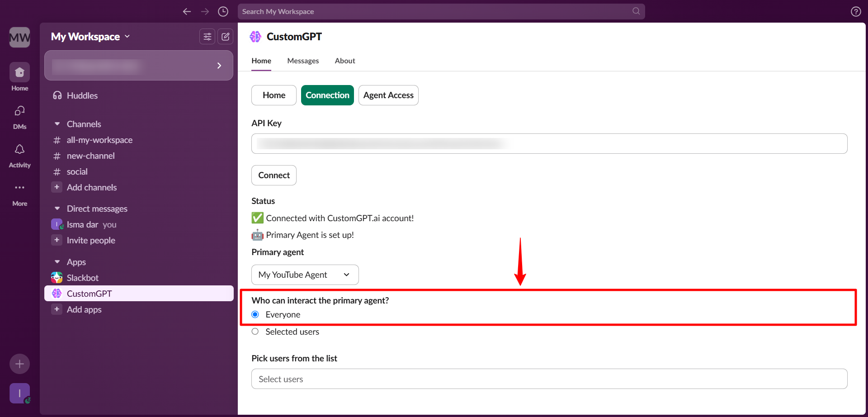
Task: Open the Select users picker
Action: 549,379
